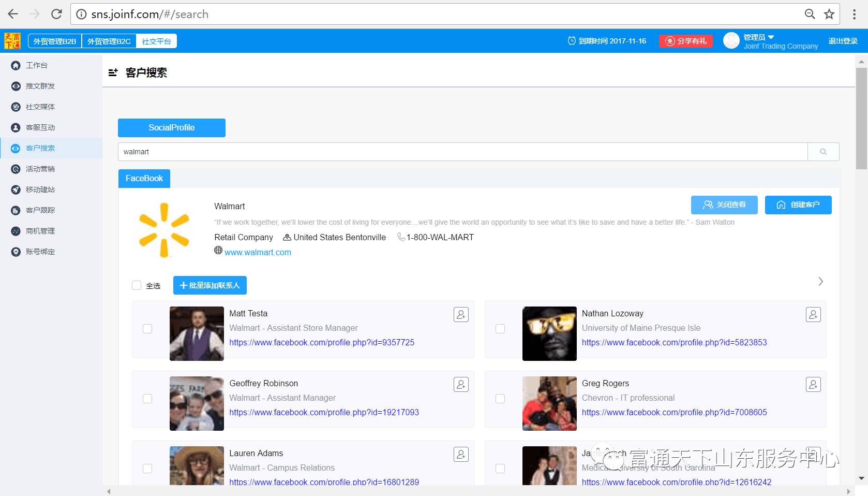Click the 到期时间 2017-11-16 expiry notice
868x496 pixels.
pos(607,41)
